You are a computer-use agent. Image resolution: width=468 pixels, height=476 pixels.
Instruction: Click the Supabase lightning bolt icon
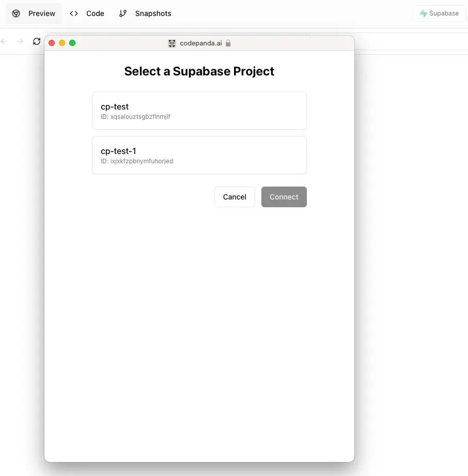coord(424,13)
